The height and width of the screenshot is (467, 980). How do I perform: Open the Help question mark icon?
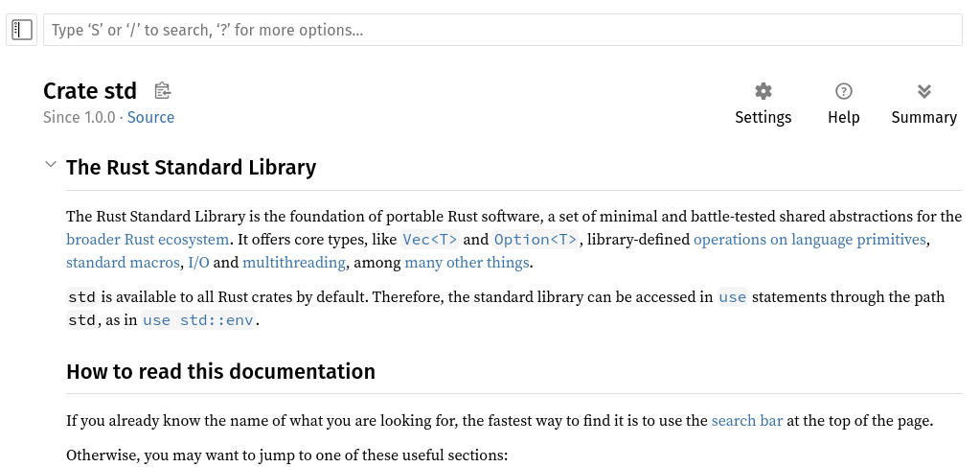coord(843,92)
